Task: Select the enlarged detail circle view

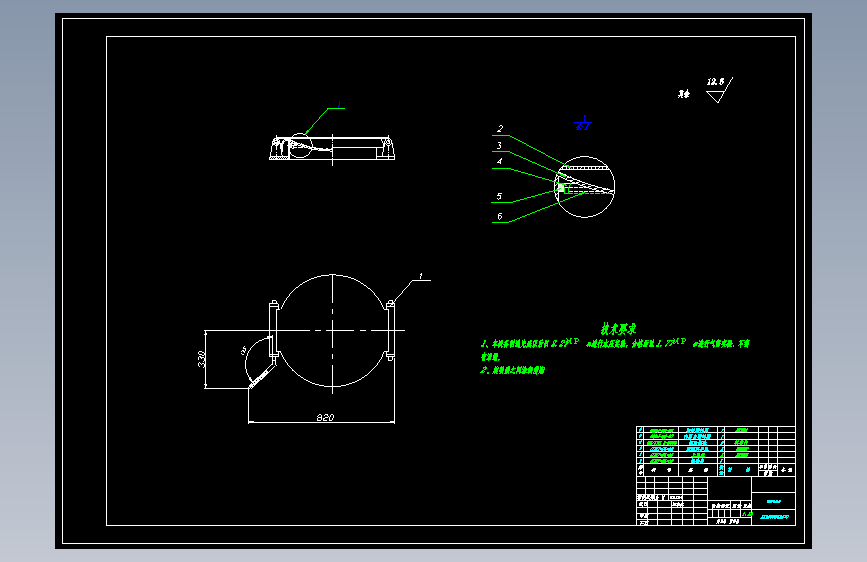Action: (584, 187)
